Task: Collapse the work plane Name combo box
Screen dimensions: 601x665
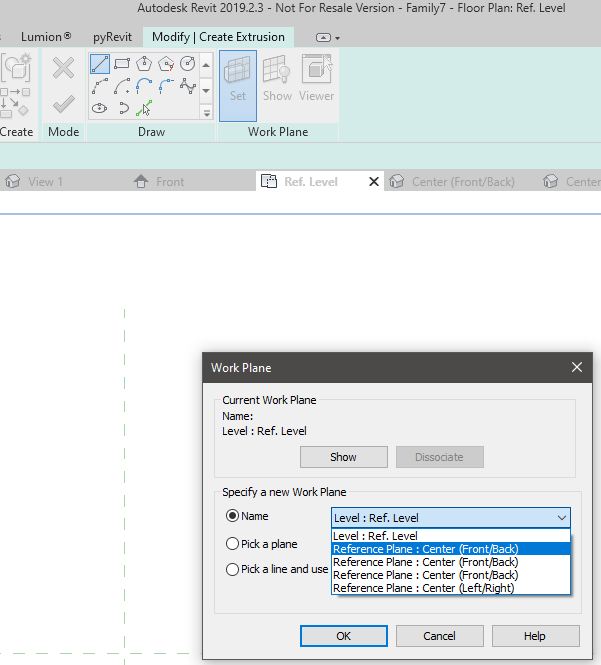Action: point(562,518)
